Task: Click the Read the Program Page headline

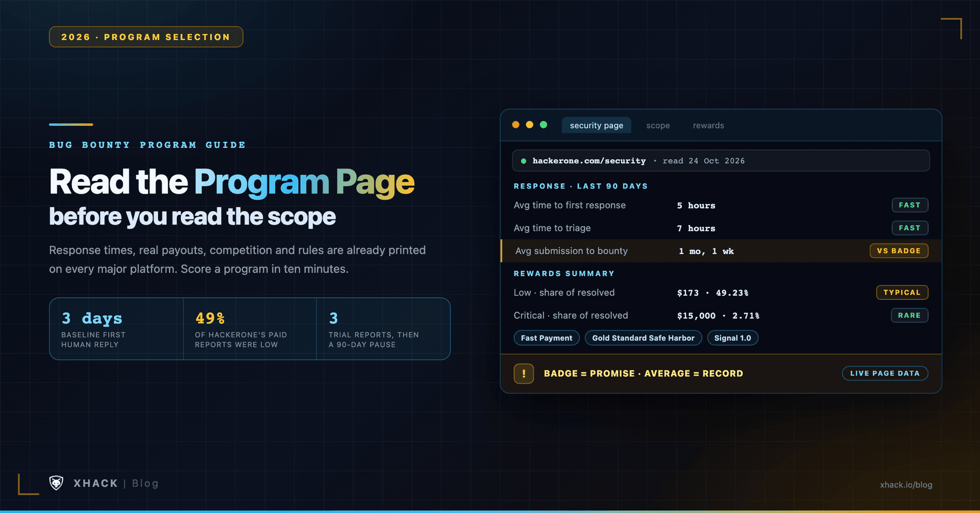Action: click(x=232, y=182)
